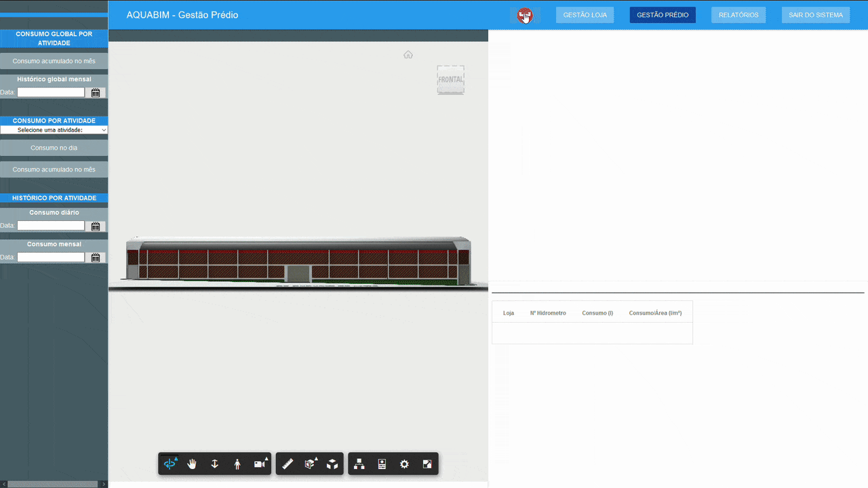Click the Home view icon
The width and height of the screenshot is (868, 488).
pos(408,55)
